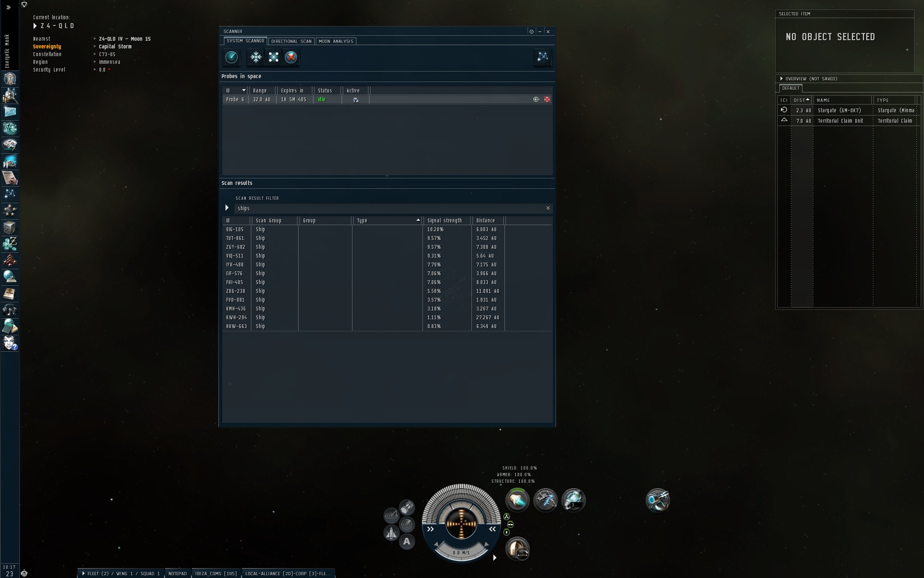
Task: Select the Default overview tab
Action: [x=791, y=88]
